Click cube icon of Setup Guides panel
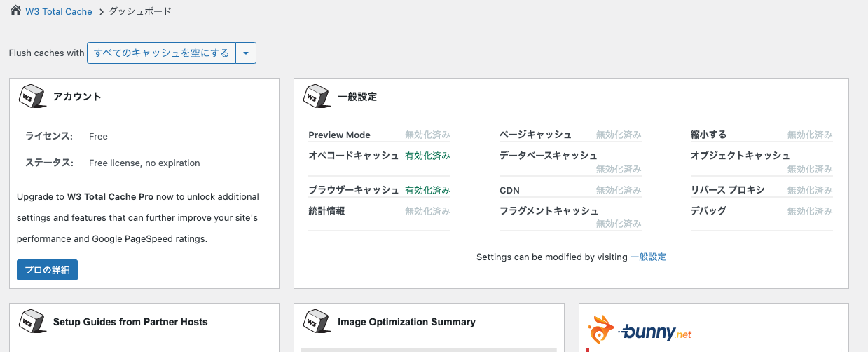The image size is (868, 352). 32,322
